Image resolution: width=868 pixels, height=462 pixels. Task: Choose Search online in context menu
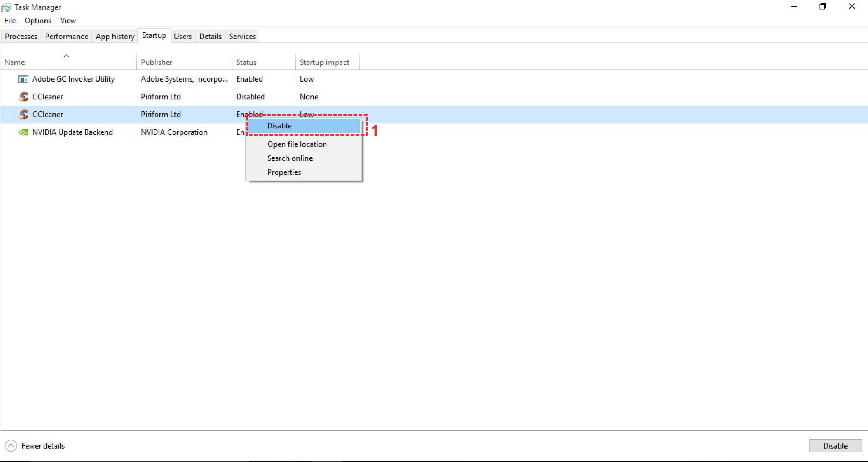click(x=290, y=158)
